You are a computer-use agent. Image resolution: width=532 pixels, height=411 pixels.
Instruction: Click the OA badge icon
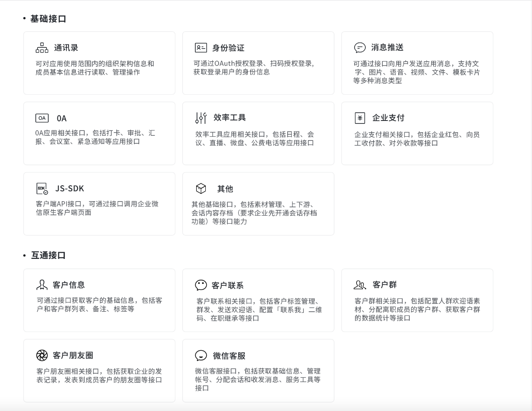click(x=42, y=118)
